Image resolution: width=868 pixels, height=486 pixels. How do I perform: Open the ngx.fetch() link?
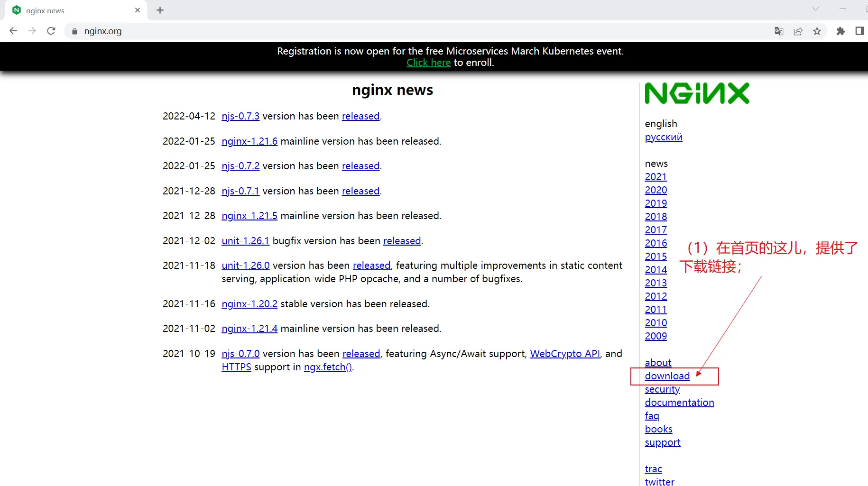point(328,367)
